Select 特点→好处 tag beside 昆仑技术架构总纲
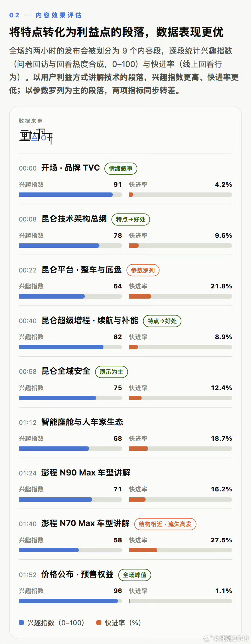Image resolution: width=251 pixels, height=644 pixels. 131,219
